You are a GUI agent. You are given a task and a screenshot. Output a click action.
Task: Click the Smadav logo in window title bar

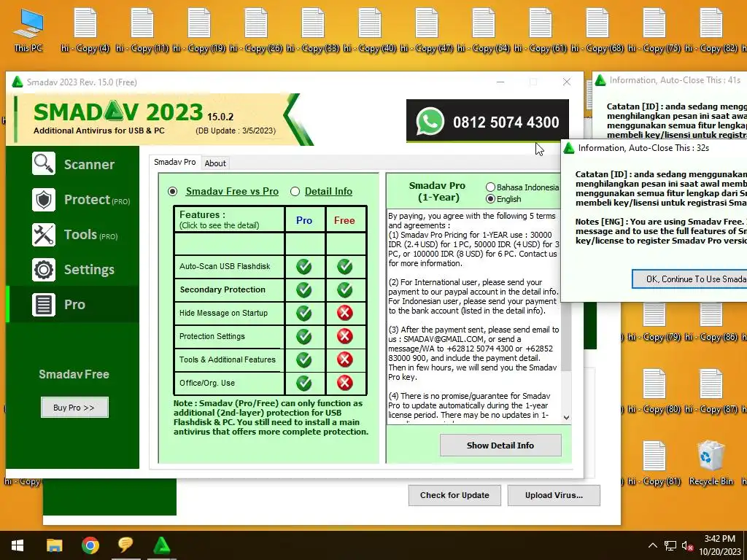(18, 82)
